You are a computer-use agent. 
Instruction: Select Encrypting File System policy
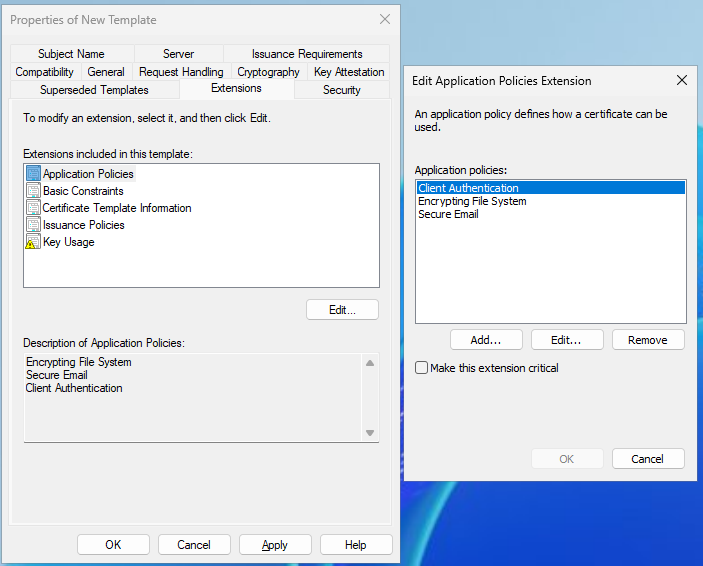(472, 201)
